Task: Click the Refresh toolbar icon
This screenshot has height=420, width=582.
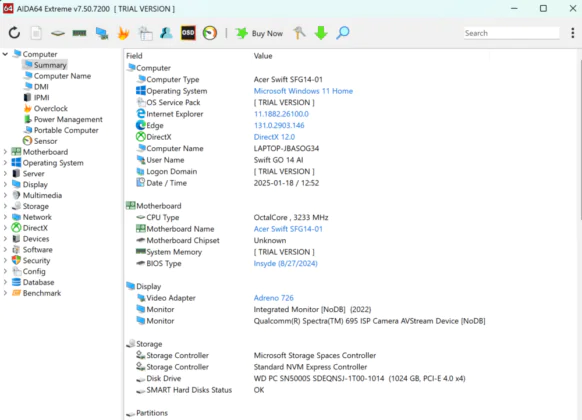Action: [14, 33]
